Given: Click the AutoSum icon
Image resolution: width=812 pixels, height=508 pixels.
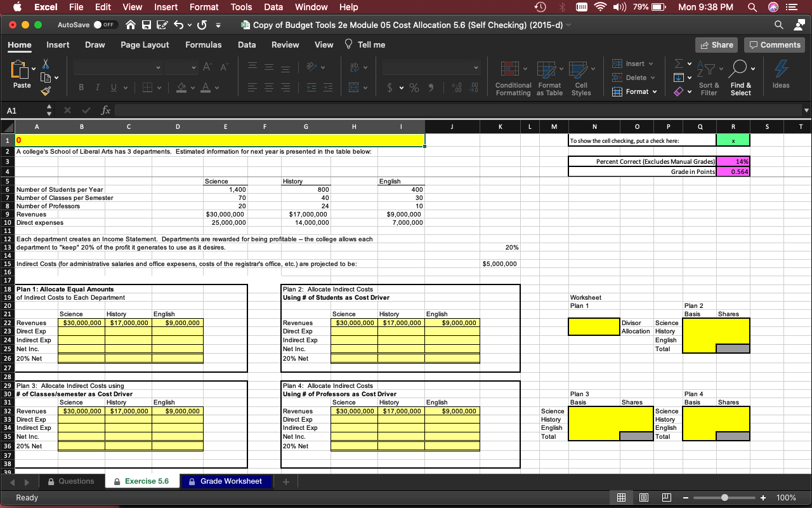Looking at the screenshot, I should pyautogui.click(x=678, y=63).
